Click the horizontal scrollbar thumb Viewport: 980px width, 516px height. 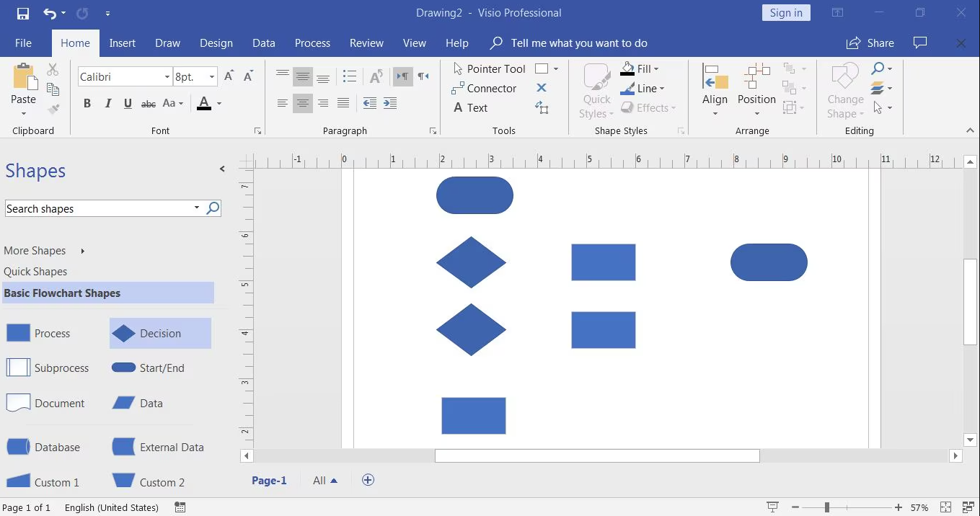597,455
